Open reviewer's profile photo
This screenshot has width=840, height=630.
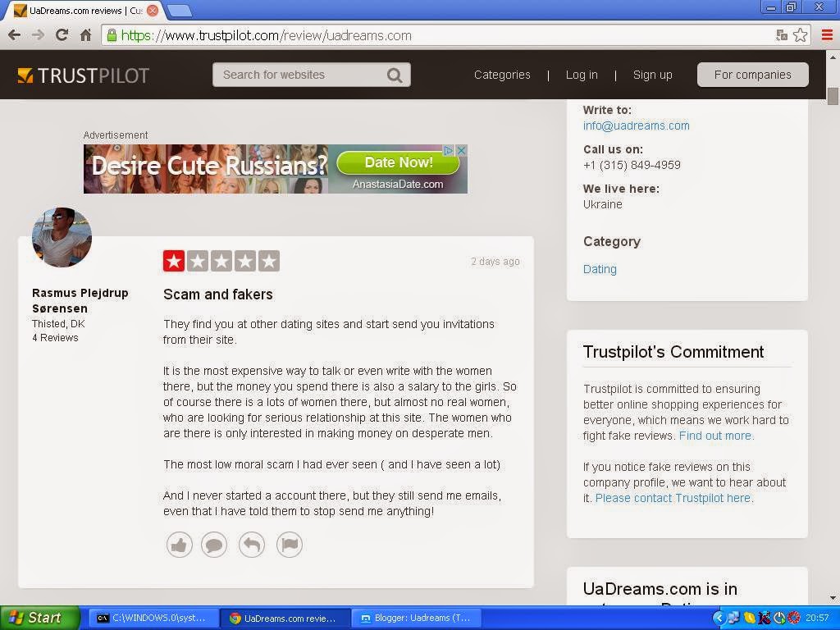pos(62,237)
